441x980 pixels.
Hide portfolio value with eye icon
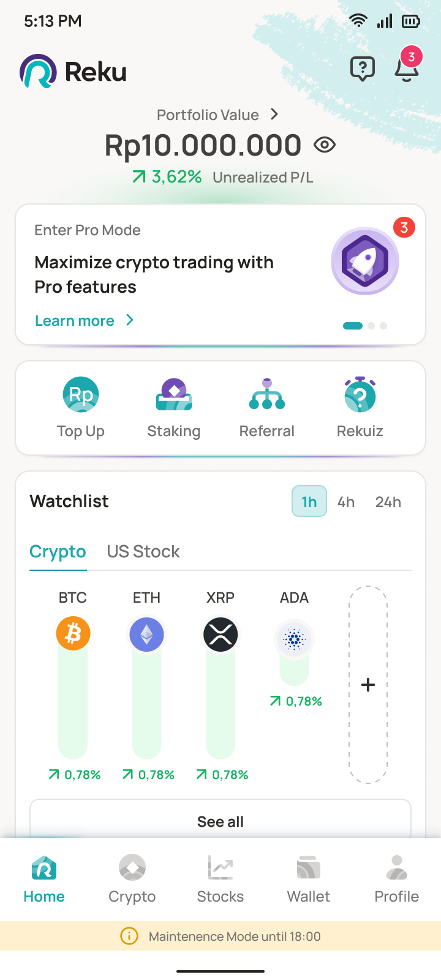click(325, 145)
